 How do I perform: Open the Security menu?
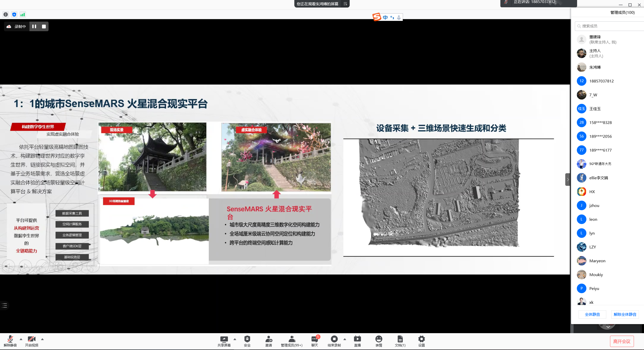[247, 341]
